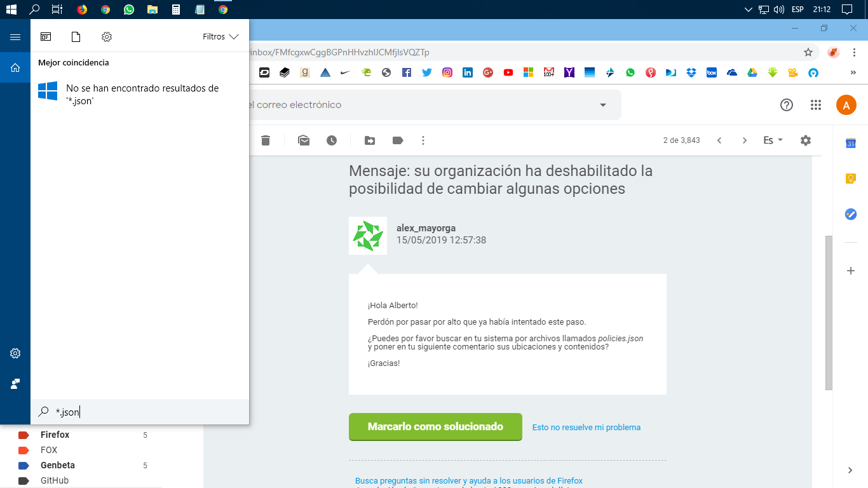Open the Facebook bookmark
The width and height of the screenshot is (868, 488).
pos(407,72)
